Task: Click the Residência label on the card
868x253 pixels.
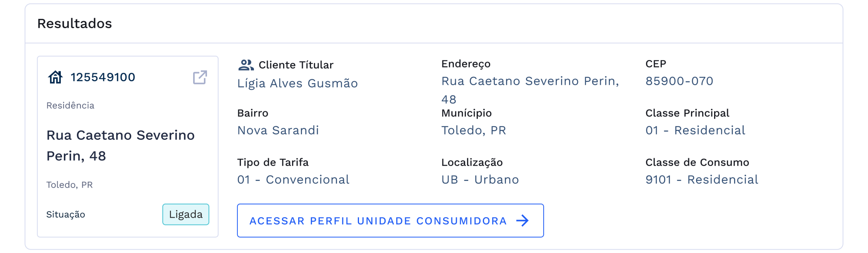Action: pos(70,105)
